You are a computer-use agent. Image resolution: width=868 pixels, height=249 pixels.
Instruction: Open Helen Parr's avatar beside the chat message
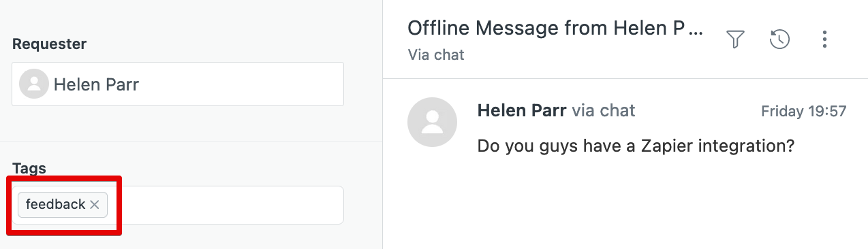pos(432,122)
